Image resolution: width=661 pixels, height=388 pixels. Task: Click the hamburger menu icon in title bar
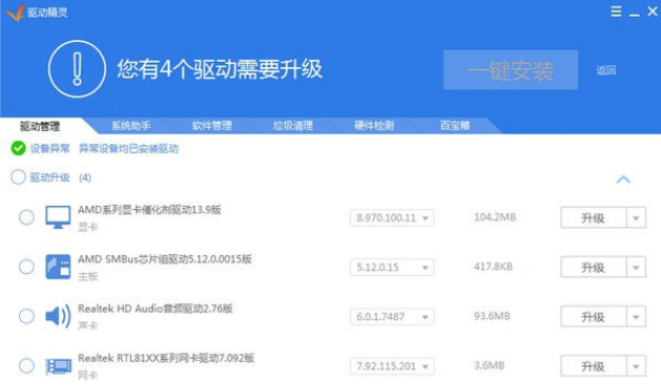[x=616, y=11]
